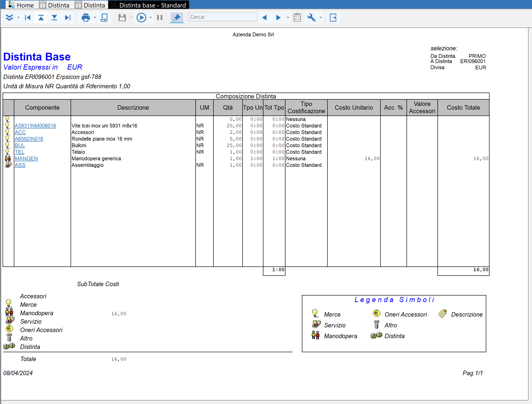
Task: Click the clipboard icon in toolbar
Action: tap(297, 18)
